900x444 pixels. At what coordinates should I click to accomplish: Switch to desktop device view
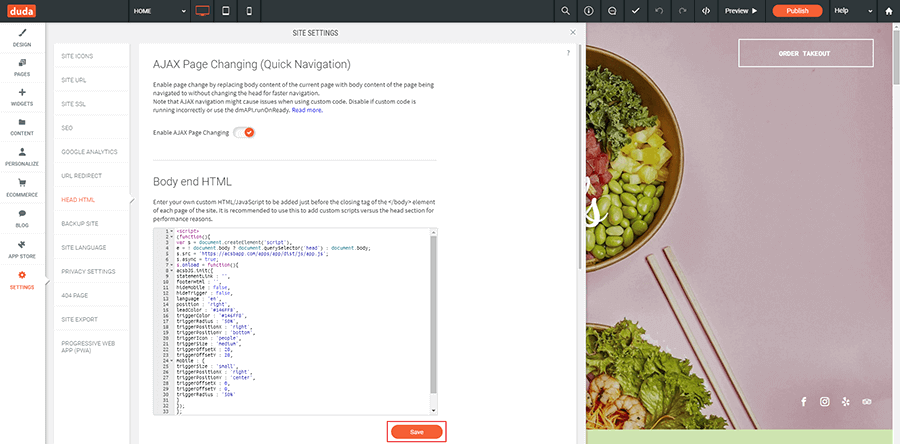click(x=203, y=11)
